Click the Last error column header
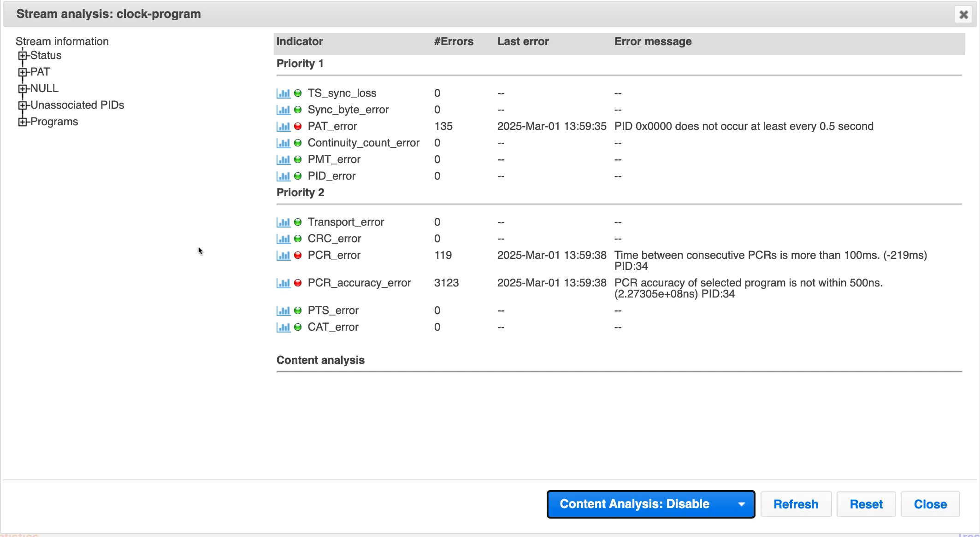980x537 pixels. tap(523, 41)
